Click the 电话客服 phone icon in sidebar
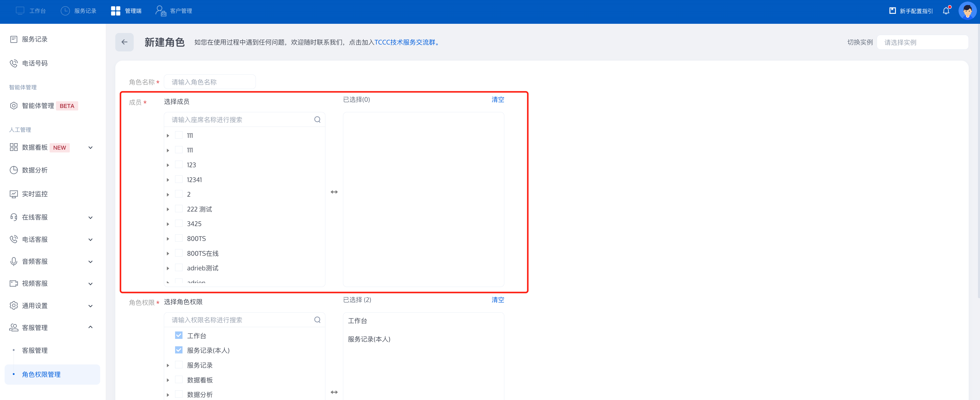 [x=14, y=239]
